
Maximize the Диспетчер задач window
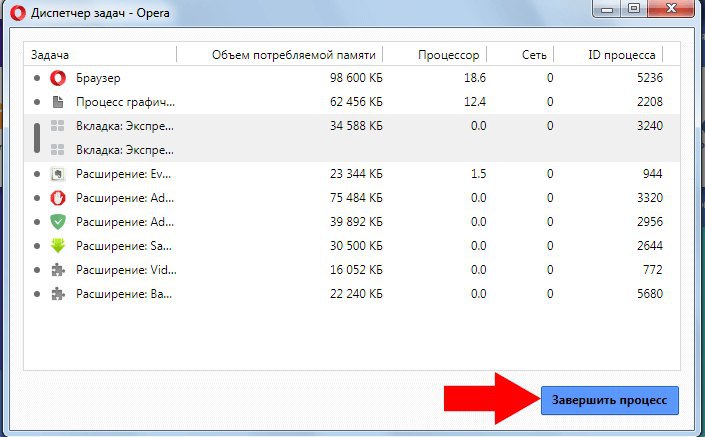(634, 9)
